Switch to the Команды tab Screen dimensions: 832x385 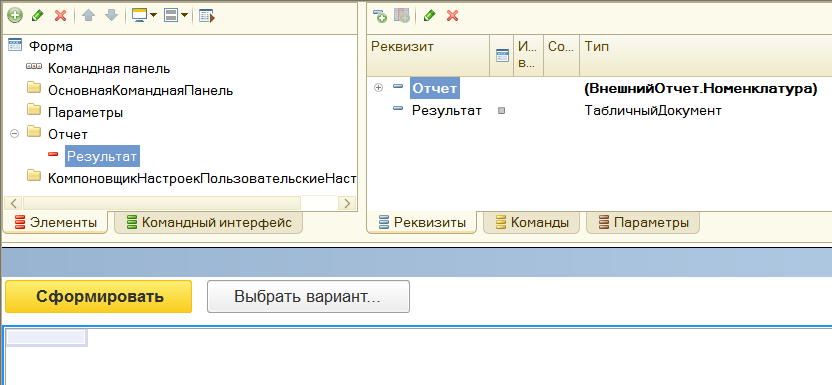[531, 223]
